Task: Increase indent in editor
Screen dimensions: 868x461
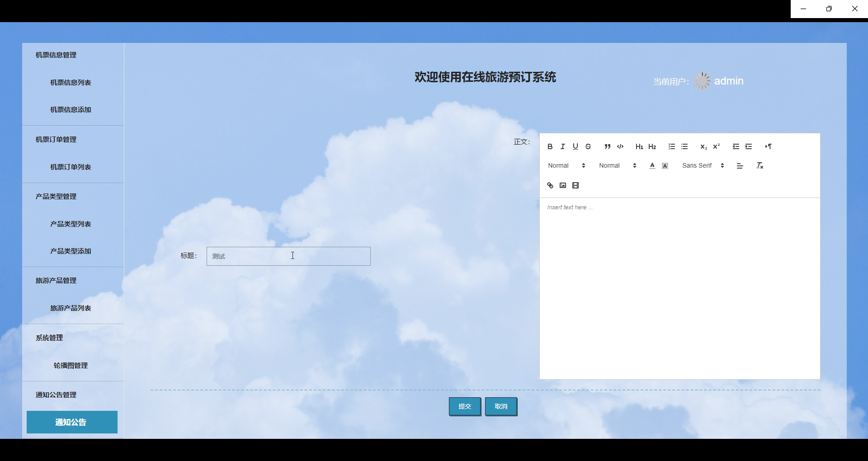Action: pyautogui.click(x=748, y=146)
